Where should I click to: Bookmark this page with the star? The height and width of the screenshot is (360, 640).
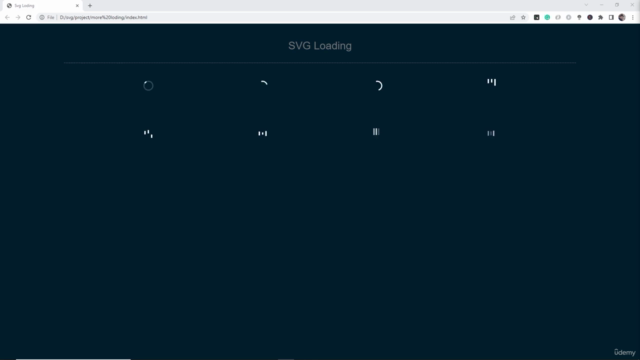523,18
